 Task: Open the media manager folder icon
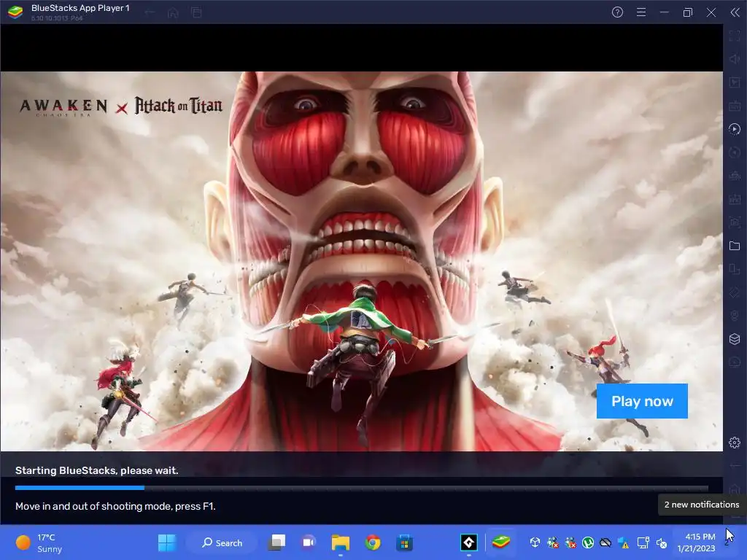(735, 246)
